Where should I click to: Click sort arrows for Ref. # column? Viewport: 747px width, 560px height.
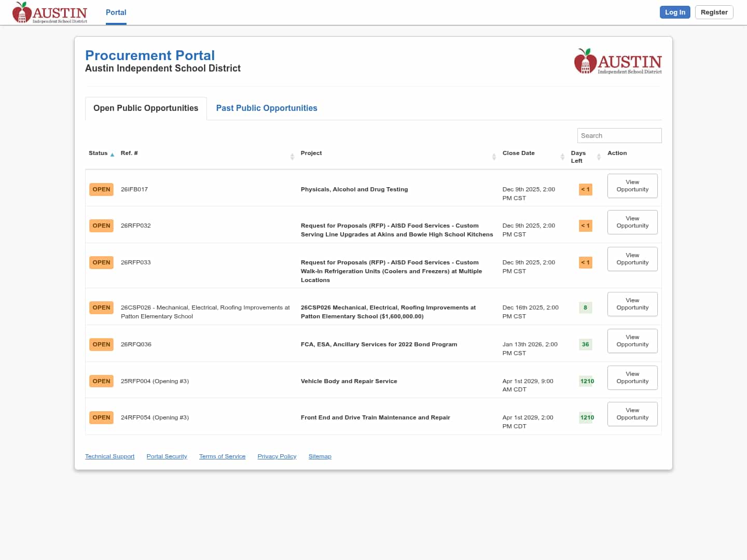point(292,157)
